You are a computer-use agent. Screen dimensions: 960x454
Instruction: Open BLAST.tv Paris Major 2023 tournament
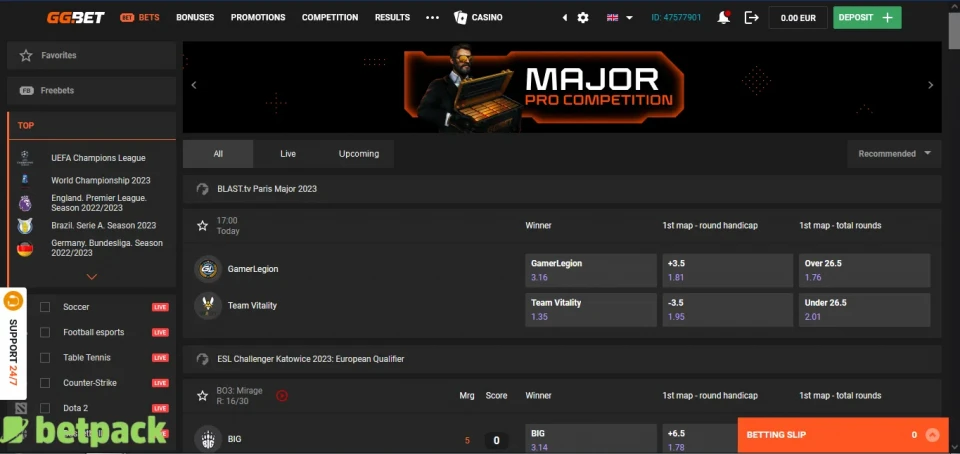(562, 189)
